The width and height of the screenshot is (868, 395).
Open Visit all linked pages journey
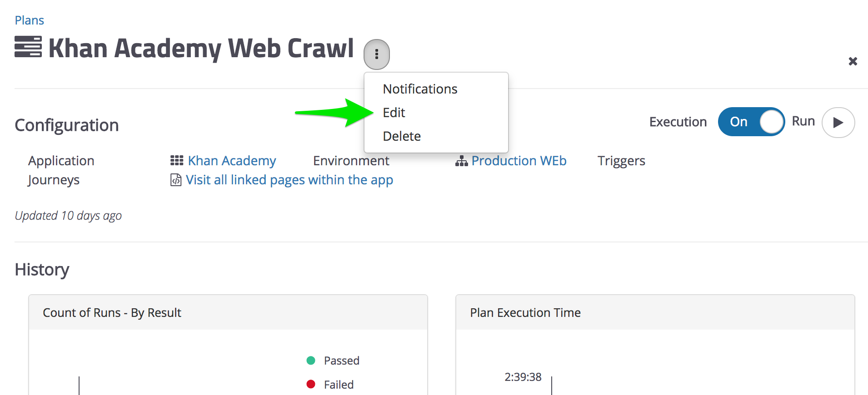289,180
